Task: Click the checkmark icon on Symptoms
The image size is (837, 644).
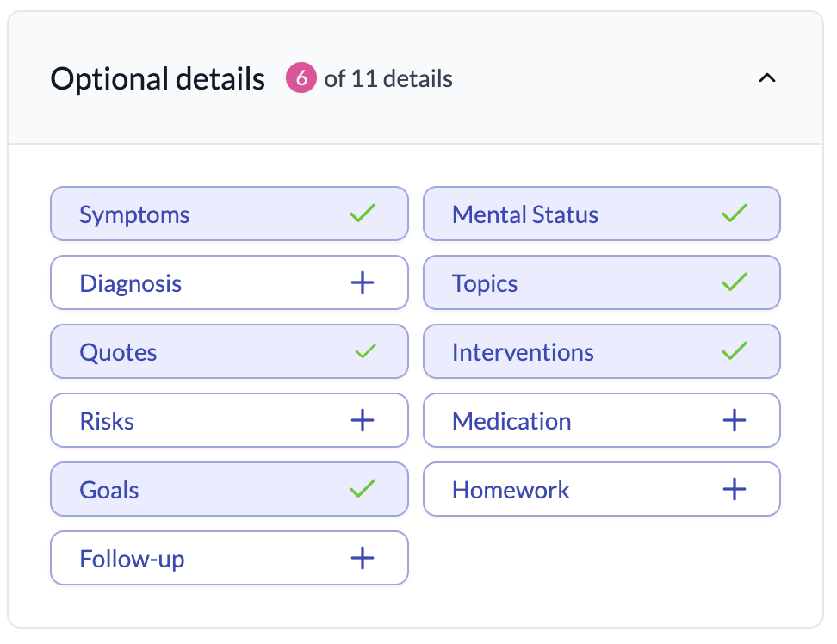Action: [363, 214]
